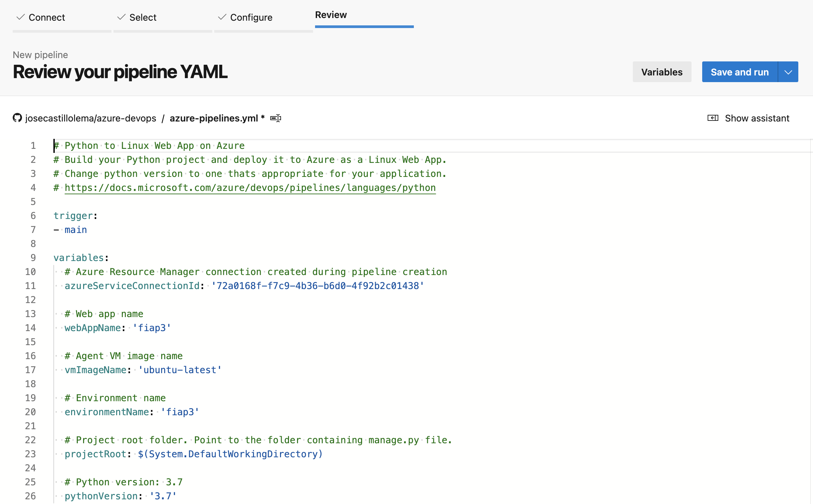813x504 pixels.
Task: Go back to the Connect step
Action: [47, 17]
